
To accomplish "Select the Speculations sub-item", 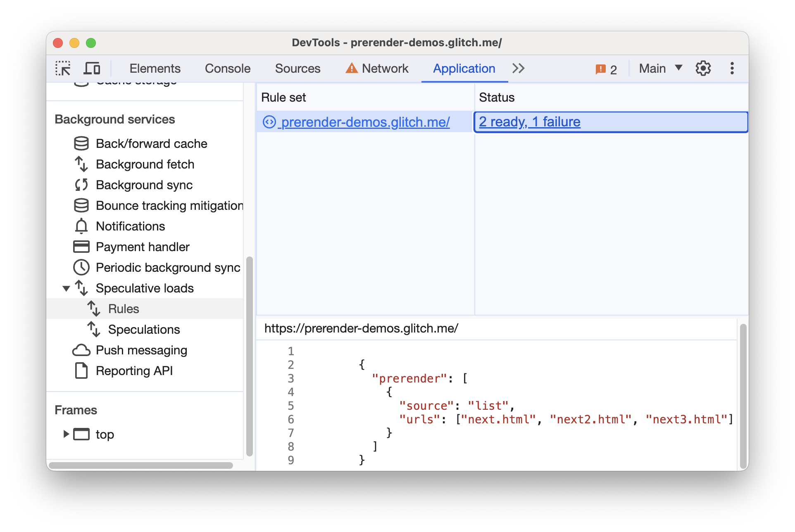I will pos(144,329).
